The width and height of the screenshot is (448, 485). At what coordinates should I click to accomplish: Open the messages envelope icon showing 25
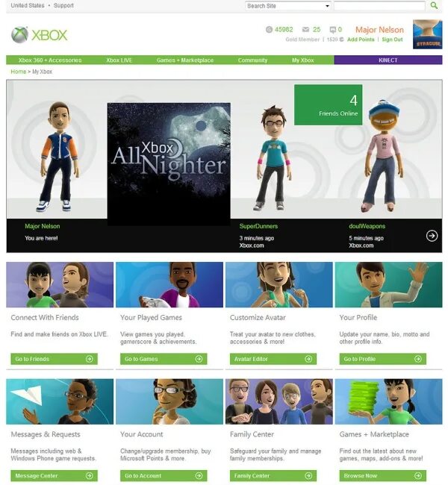(305, 29)
